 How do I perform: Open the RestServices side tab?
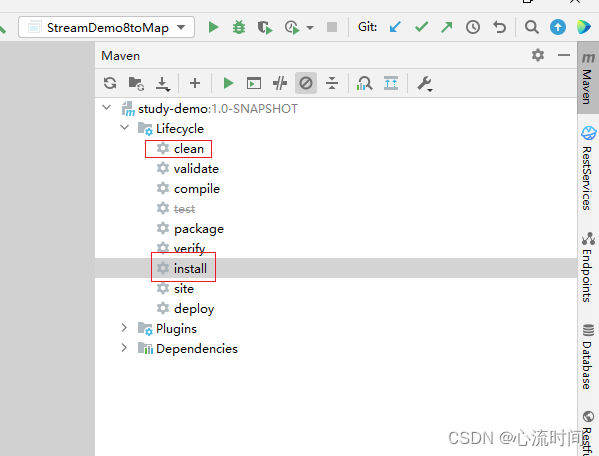[x=588, y=168]
